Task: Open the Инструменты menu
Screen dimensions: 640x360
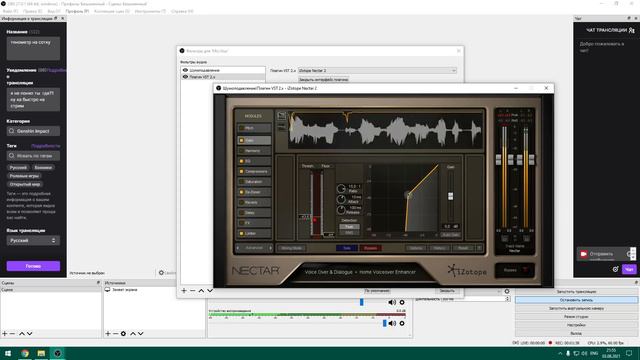Action: coord(150,11)
